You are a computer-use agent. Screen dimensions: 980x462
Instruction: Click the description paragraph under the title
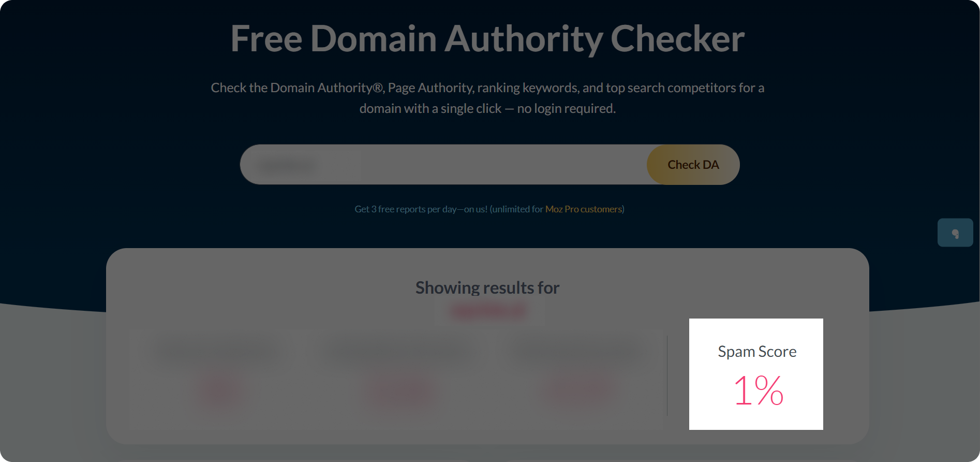coord(487,98)
